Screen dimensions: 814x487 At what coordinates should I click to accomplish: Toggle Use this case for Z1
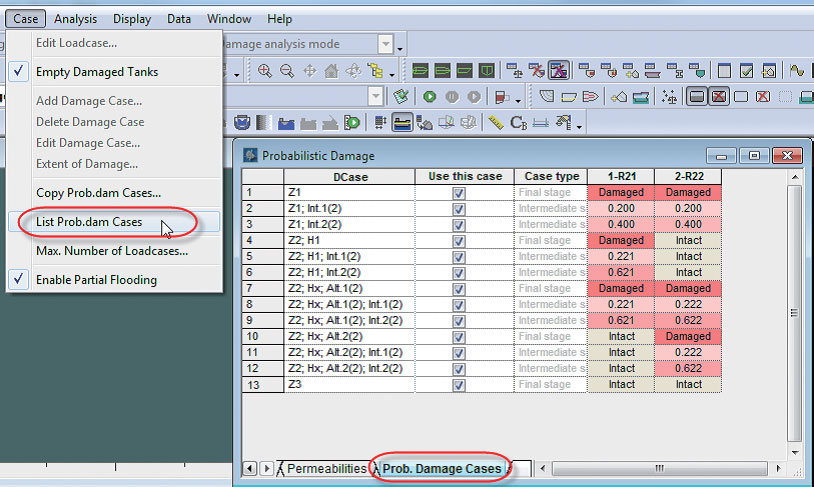(x=458, y=193)
